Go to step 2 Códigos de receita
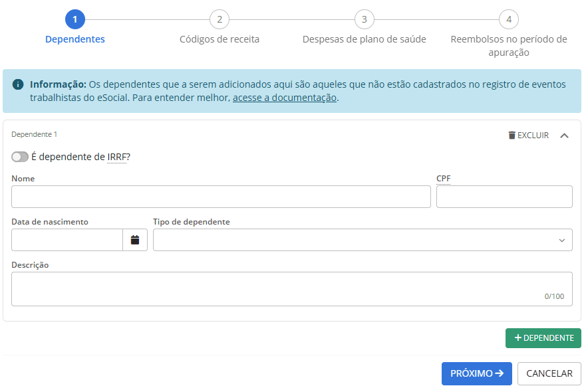Screen dimensions: 588x388 pyautogui.click(x=220, y=20)
